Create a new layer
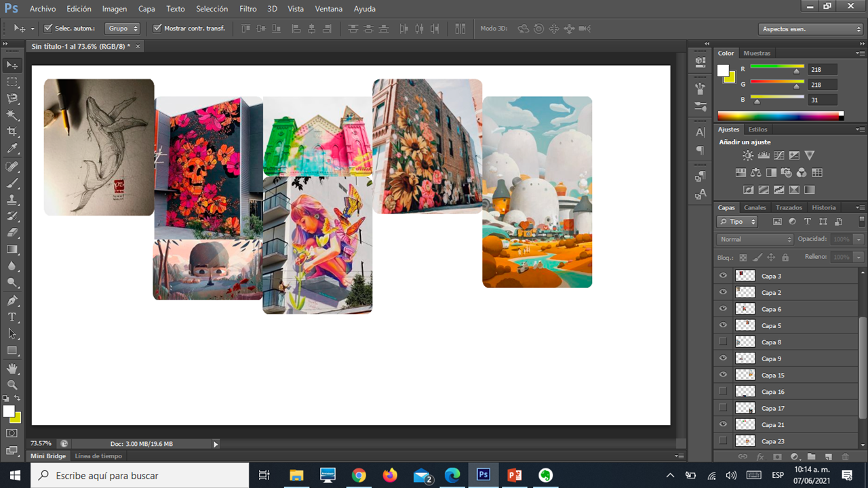Viewport: 868px width, 488px height. (828, 457)
